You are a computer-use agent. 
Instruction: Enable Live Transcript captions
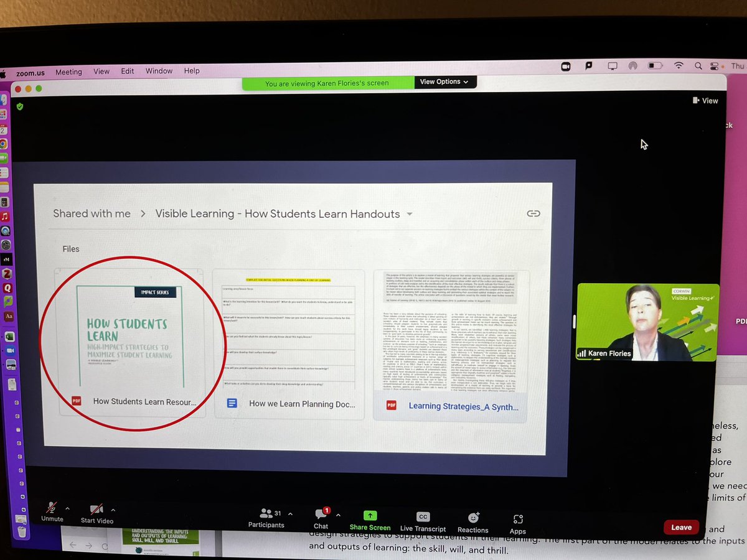423,522
